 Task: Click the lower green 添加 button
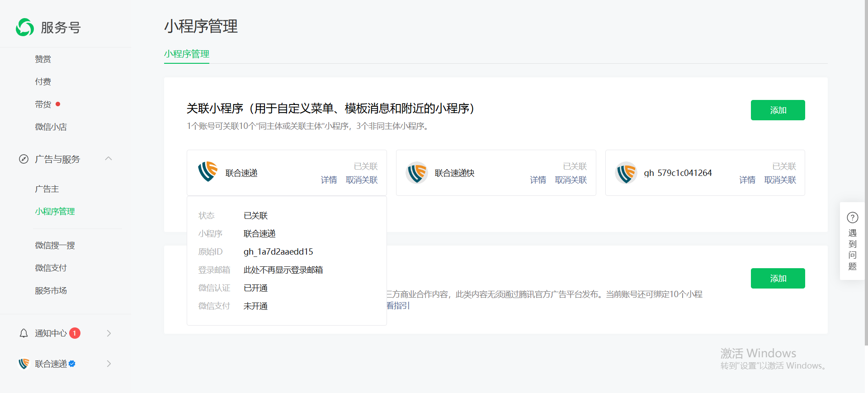(x=778, y=278)
